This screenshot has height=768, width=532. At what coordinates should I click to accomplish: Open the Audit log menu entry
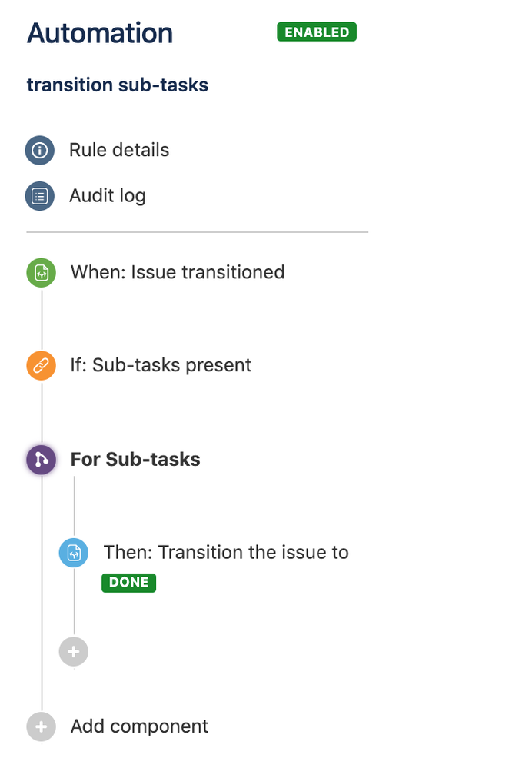[107, 196]
